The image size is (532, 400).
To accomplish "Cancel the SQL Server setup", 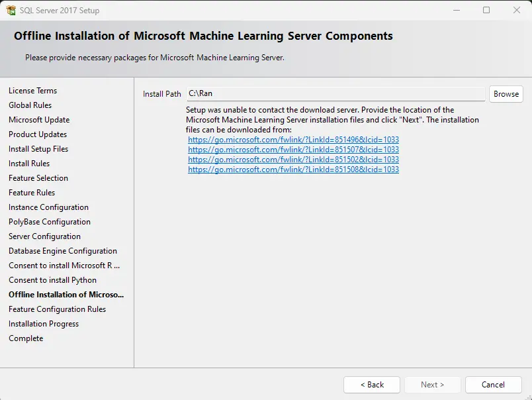I will click(x=494, y=385).
